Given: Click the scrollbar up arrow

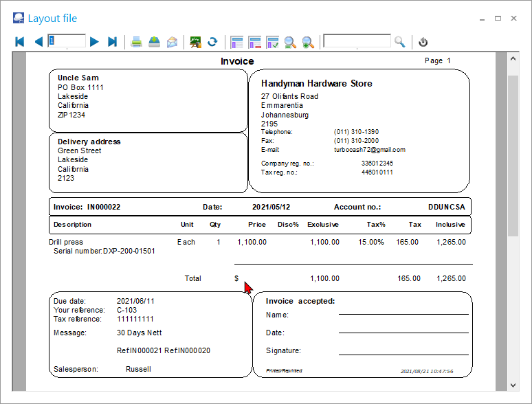Looking at the screenshot, I should tap(513, 60).
